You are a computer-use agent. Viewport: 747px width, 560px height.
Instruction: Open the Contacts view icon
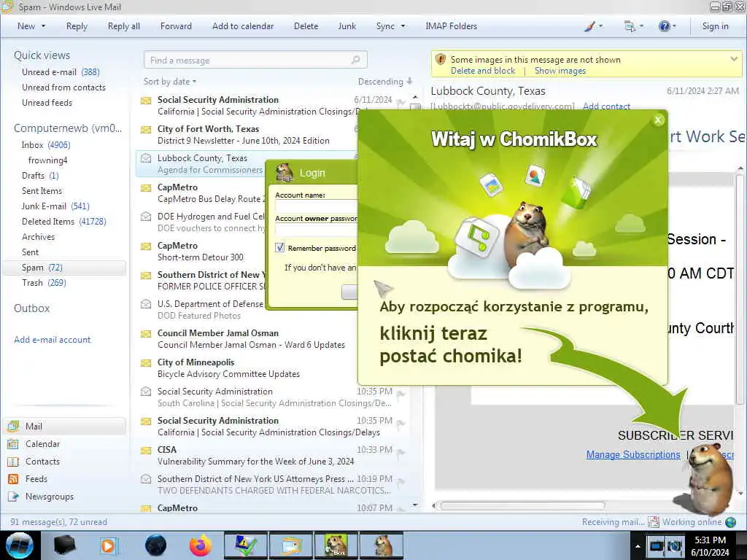13,462
